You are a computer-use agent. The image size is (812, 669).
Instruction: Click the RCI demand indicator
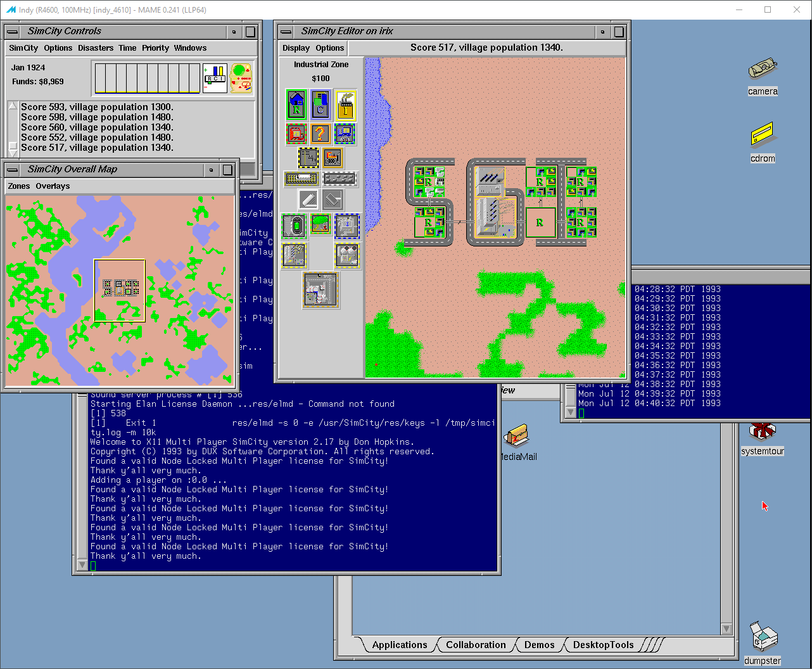click(214, 77)
